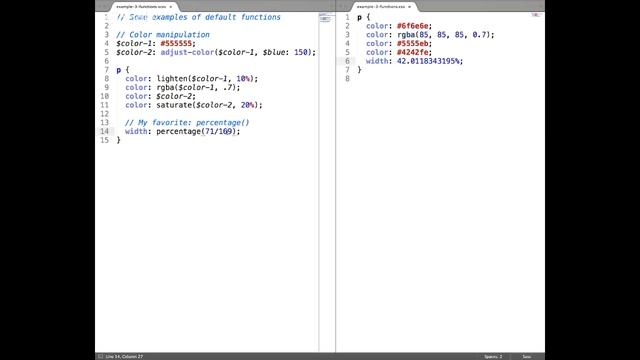
Task: Open the Sass syntax selector in status bar
Action: tap(527, 356)
